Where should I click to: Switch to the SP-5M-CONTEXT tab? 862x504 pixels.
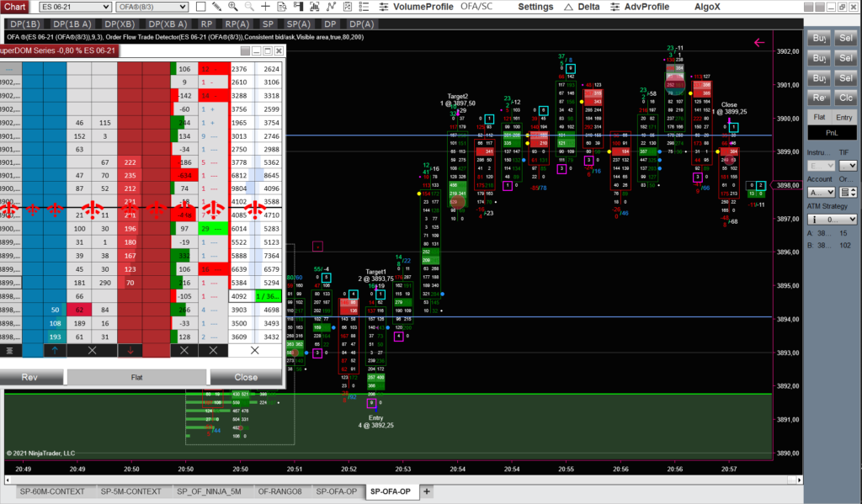[130, 491]
